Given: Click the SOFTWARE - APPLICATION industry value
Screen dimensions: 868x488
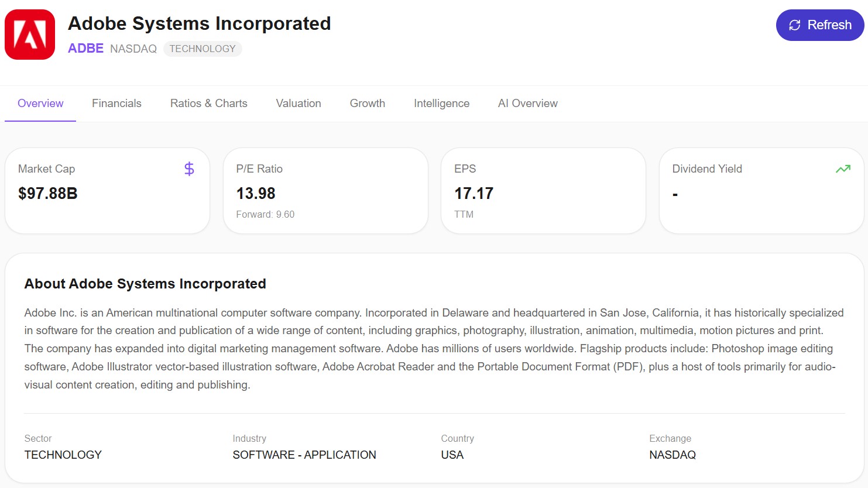Looking at the screenshot, I should point(304,455).
